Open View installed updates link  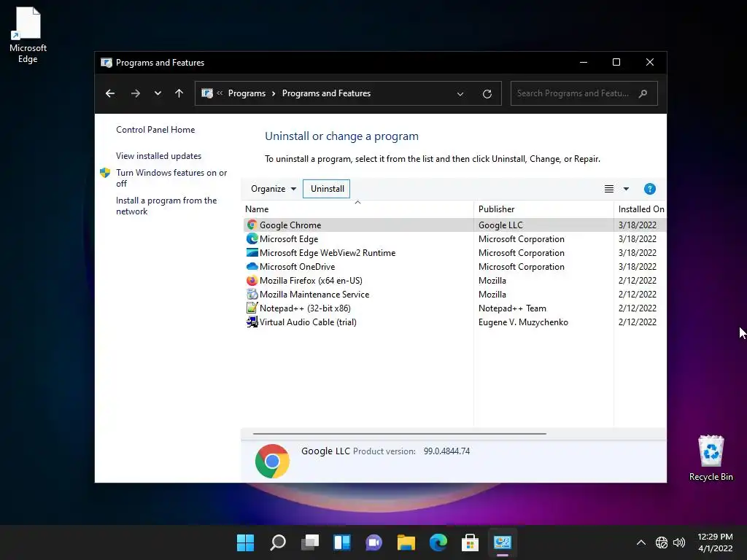pos(158,156)
